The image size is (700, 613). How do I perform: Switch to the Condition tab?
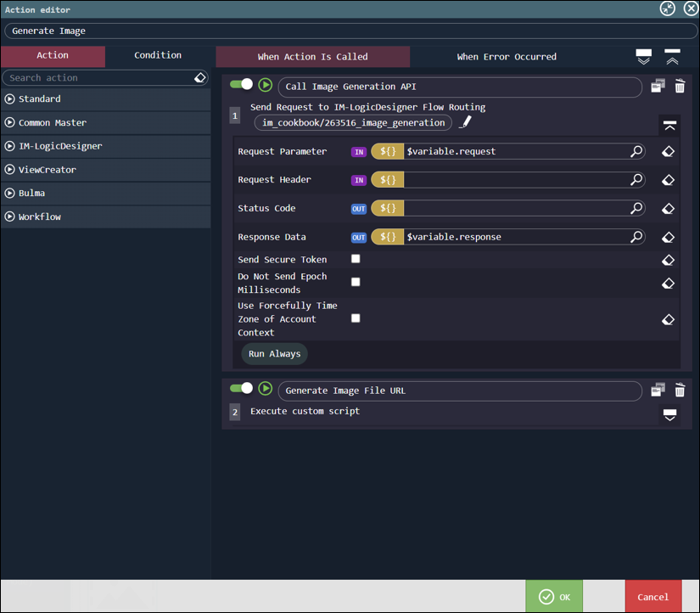coord(158,56)
